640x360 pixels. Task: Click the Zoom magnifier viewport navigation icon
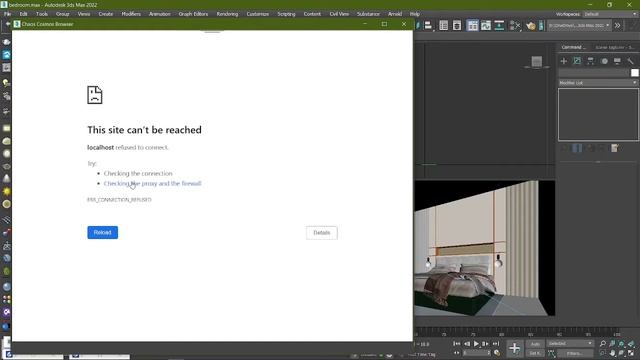603,344
